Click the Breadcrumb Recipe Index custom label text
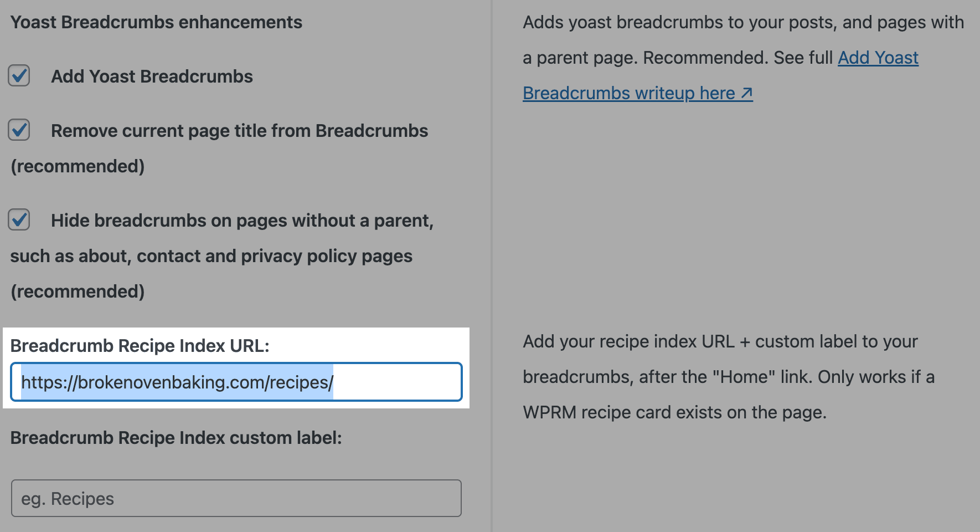This screenshot has width=980, height=532. tap(176, 438)
